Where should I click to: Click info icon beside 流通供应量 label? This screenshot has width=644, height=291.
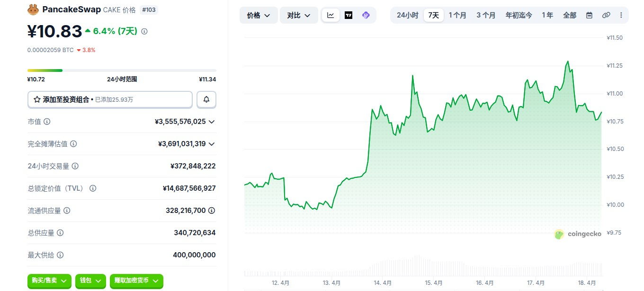(x=67, y=211)
